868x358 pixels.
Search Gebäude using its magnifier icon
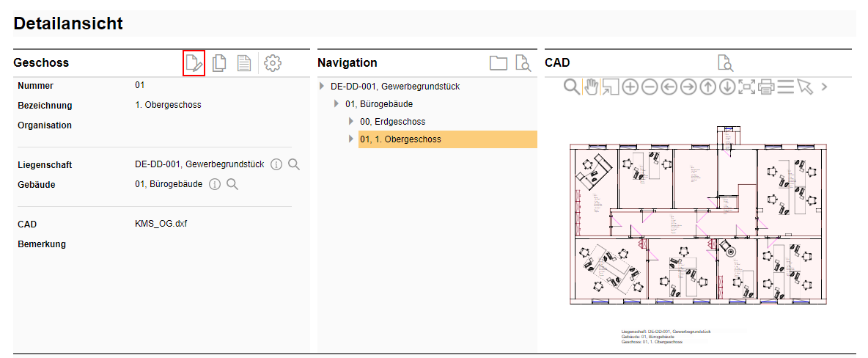coord(232,184)
